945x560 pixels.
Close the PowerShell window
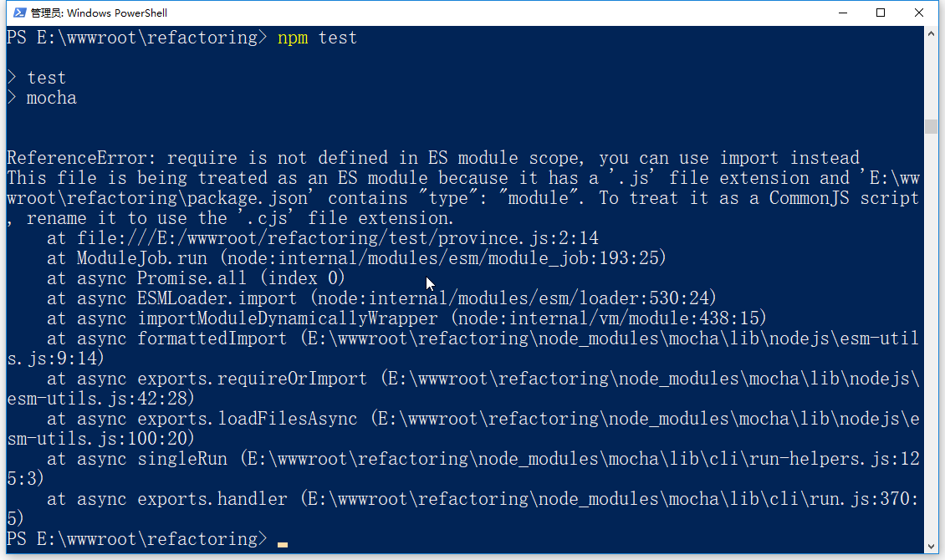click(919, 13)
